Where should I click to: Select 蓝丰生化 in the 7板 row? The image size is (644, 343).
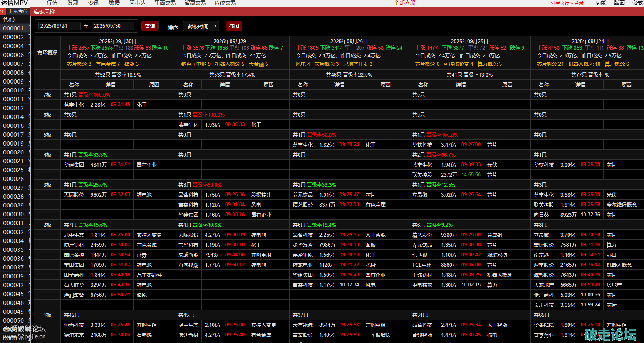74,105
